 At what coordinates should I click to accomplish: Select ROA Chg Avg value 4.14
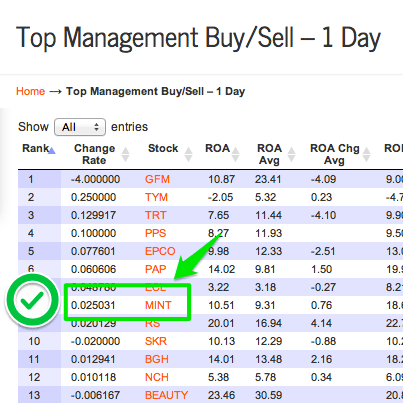pyautogui.click(x=321, y=323)
